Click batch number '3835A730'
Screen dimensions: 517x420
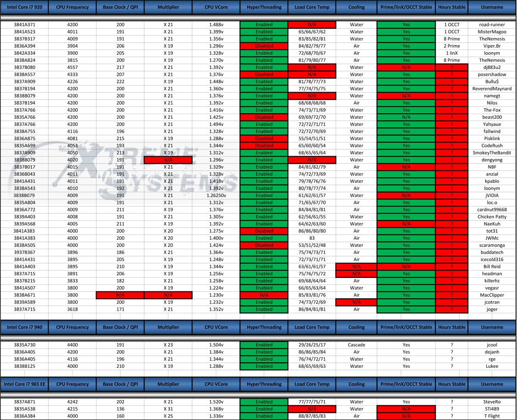click(24, 345)
